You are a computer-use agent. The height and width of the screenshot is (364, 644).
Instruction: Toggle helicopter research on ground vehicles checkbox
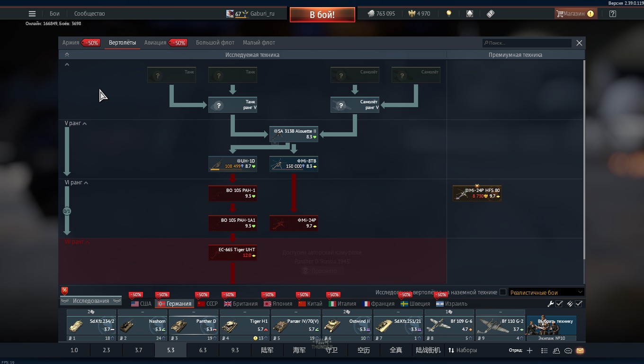click(x=503, y=292)
